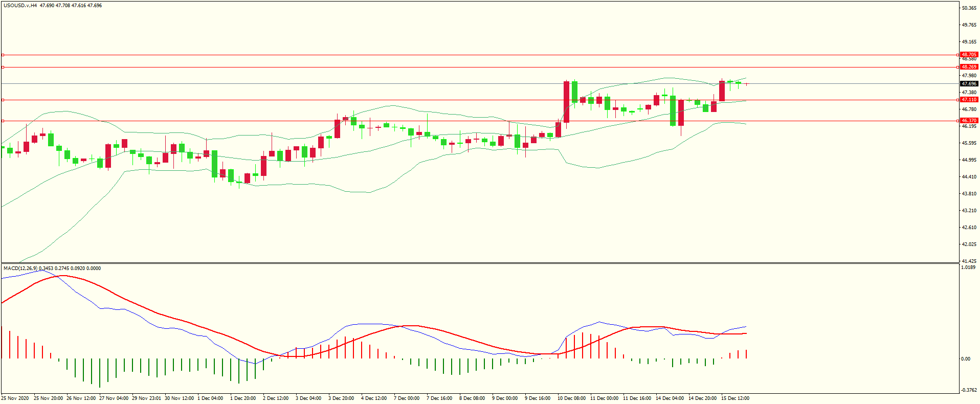
Task: Click the 15 Dec 12:00 time label
Action: point(736,398)
